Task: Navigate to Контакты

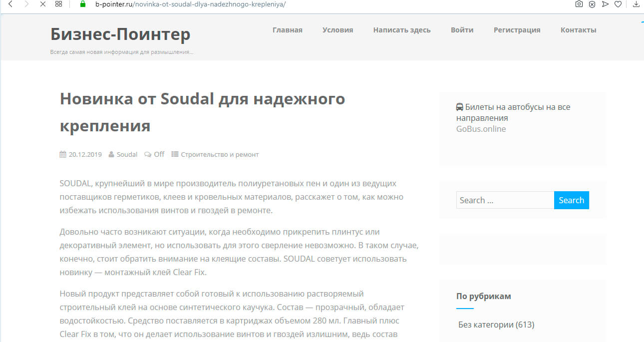Action: coord(579,30)
